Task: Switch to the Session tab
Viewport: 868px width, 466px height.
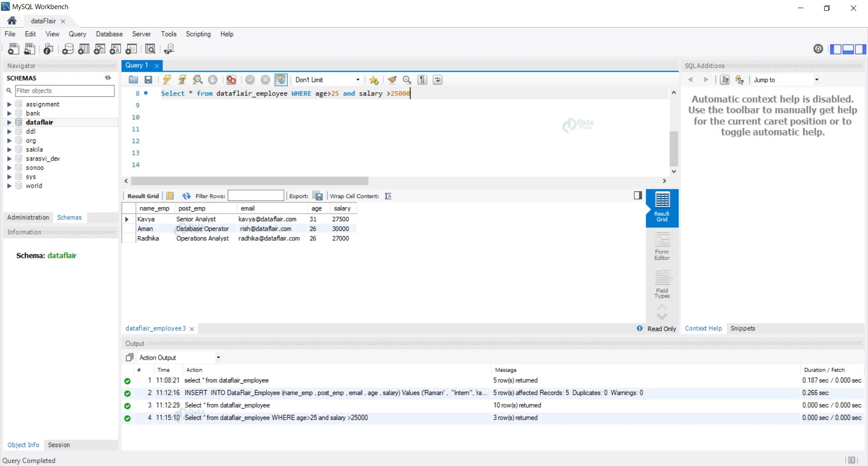Action: point(59,445)
